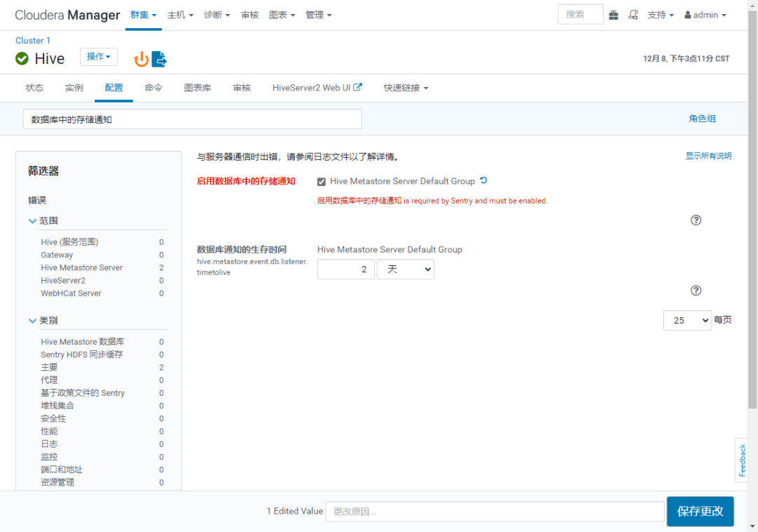The width and height of the screenshot is (758, 532).
Task: Open the 主机 dropdown menu
Action: [180, 15]
